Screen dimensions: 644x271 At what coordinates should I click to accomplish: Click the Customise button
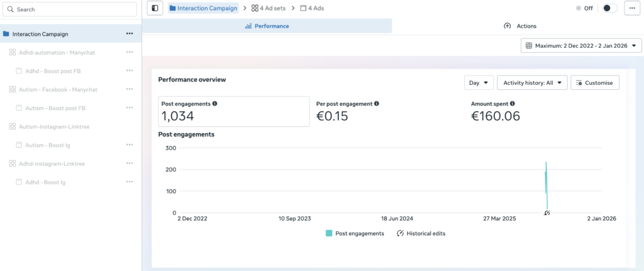tap(595, 82)
